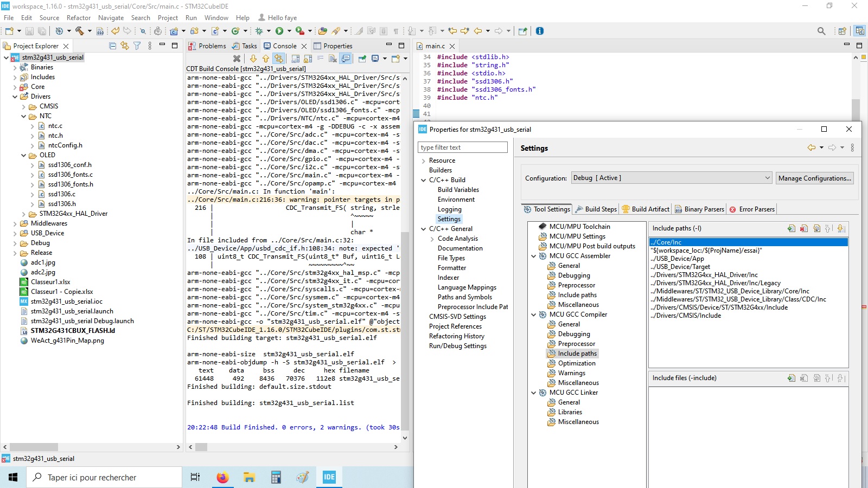868x488 pixels.
Task: Collapse the OLED folder in Project Explorer
Action: coord(23,155)
